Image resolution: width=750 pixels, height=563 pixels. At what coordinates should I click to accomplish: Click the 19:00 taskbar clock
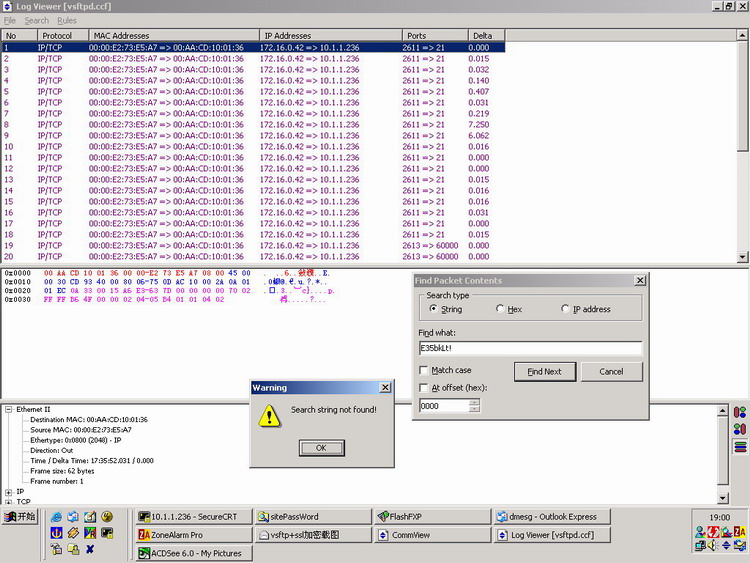click(x=719, y=518)
